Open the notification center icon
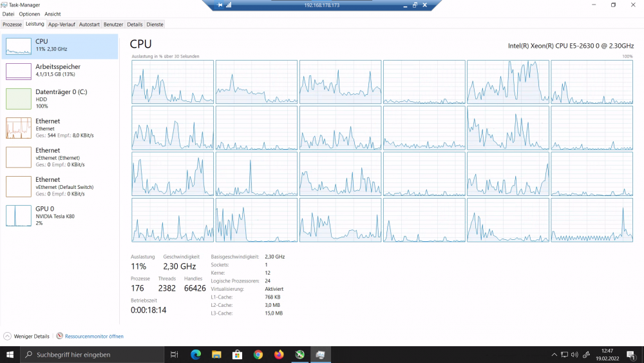The width and height of the screenshot is (644, 363). [632, 355]
